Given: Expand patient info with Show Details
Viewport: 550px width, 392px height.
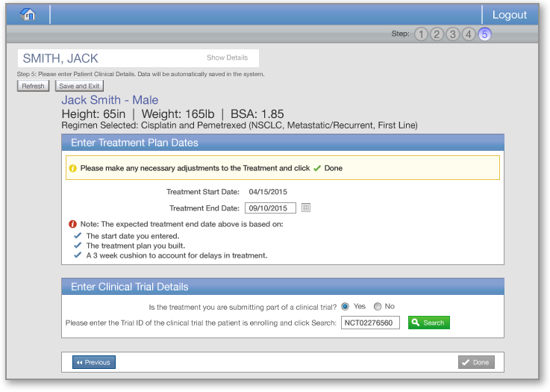Looking at the screenshot, I should (x=227, y=58).
